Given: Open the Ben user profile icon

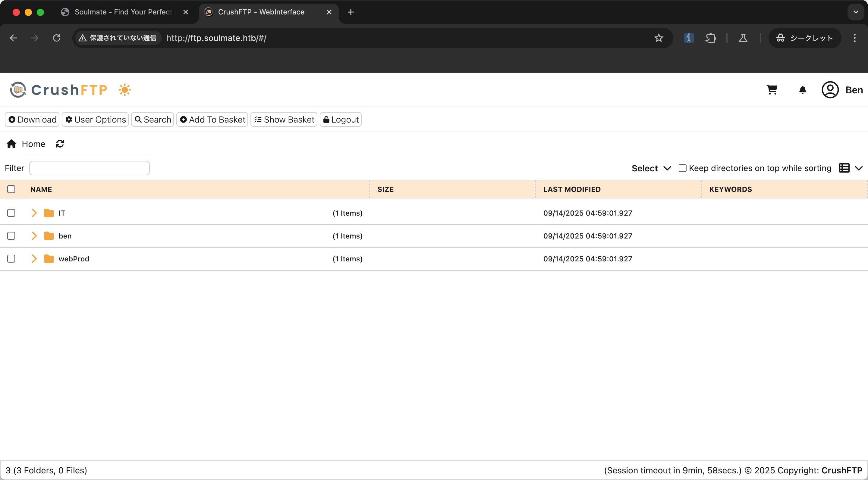Looking at the screenshot, I should [x=830, y=90].
